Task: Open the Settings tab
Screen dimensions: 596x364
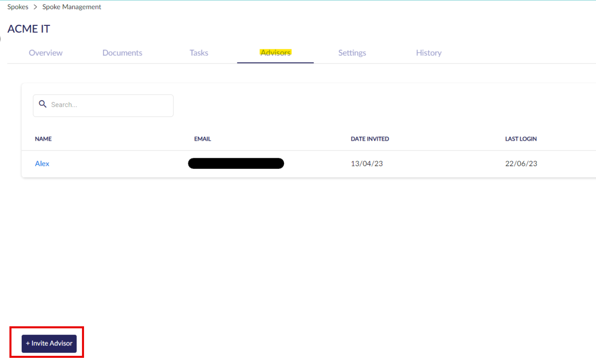Action: (x=352, y=53)
